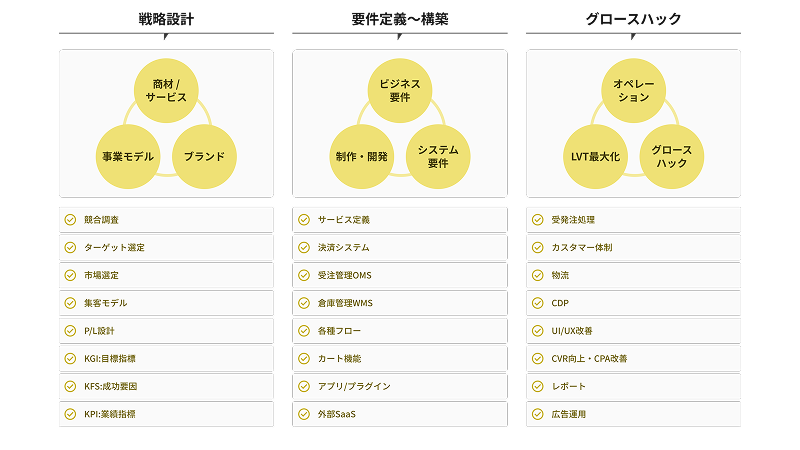This screenshot has width=800, height=450.
Task: Toggle the 物流 checkmark
Action: tap(537, 275)
